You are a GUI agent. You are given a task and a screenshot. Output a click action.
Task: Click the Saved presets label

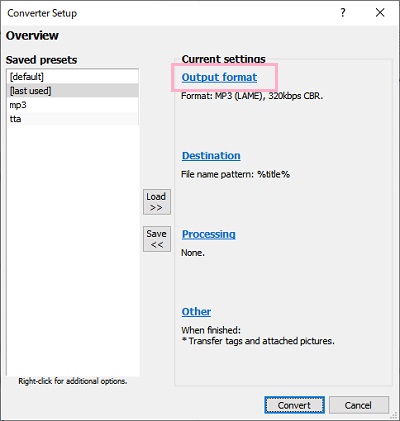coord(41,60)
